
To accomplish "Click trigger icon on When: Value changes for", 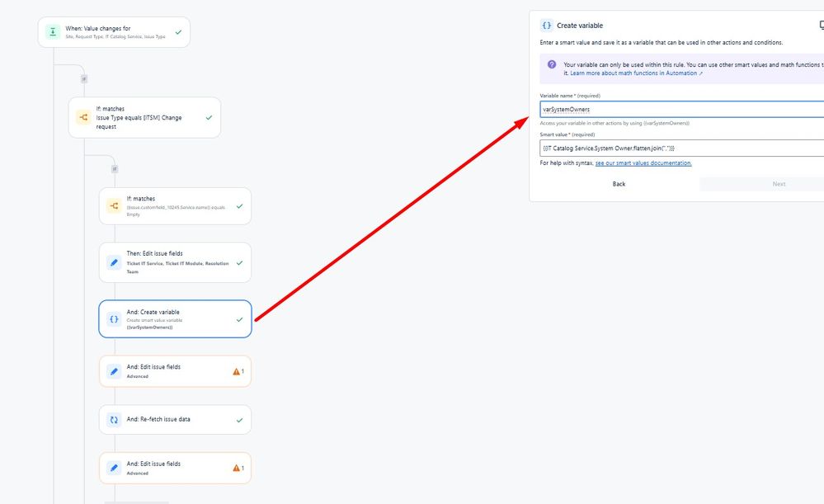I will click(x=51, y=31).
